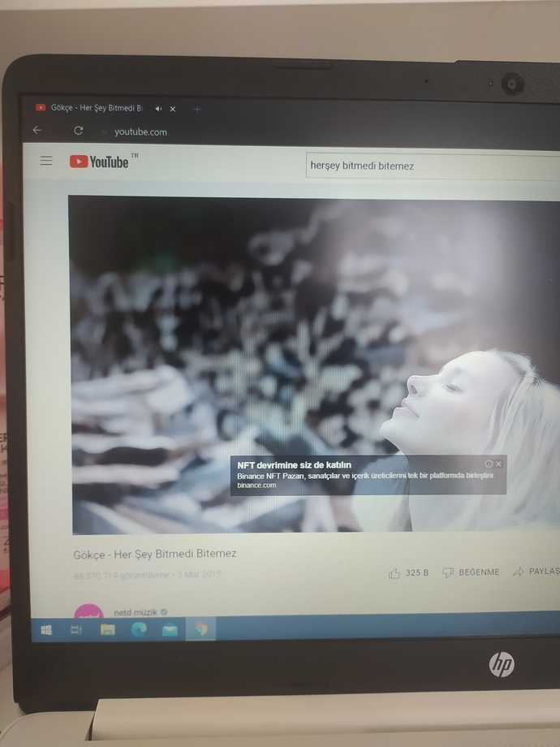The width and height of the screenshot is (560, 747).
Task: Click the browser back arrow
Action: pos(37,130)
